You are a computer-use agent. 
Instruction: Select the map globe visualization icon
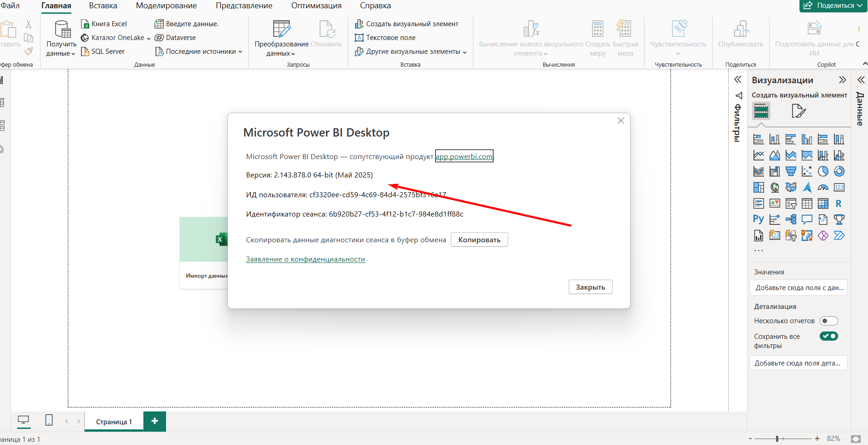pos(775,187)
